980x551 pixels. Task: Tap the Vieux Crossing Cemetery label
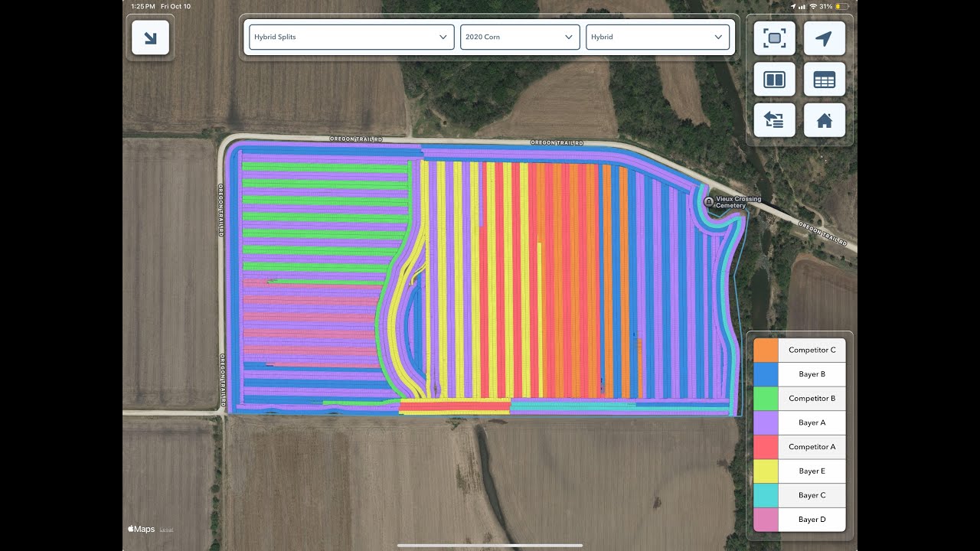tap(739, 202)
